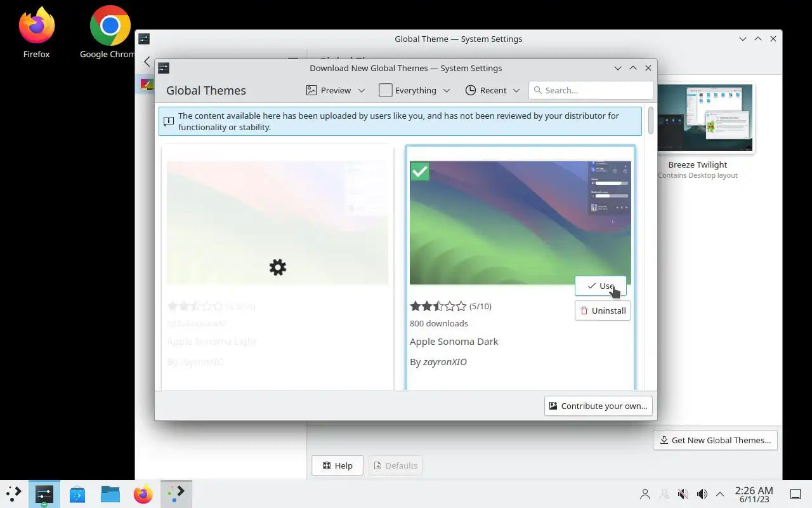Viewport: 812px width, 508px height.
Task: Expand the hidden system tray icons arrow
Action: pos(720,493)
